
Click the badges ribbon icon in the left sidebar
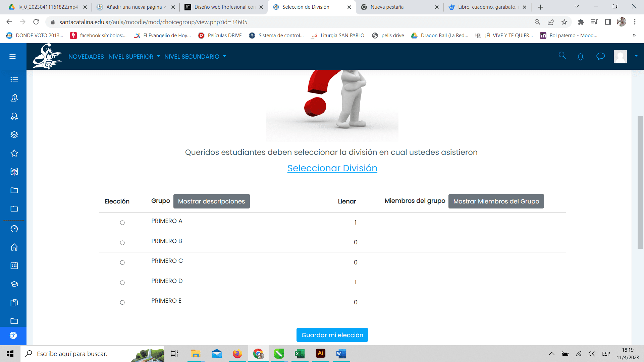coord(14,116)
